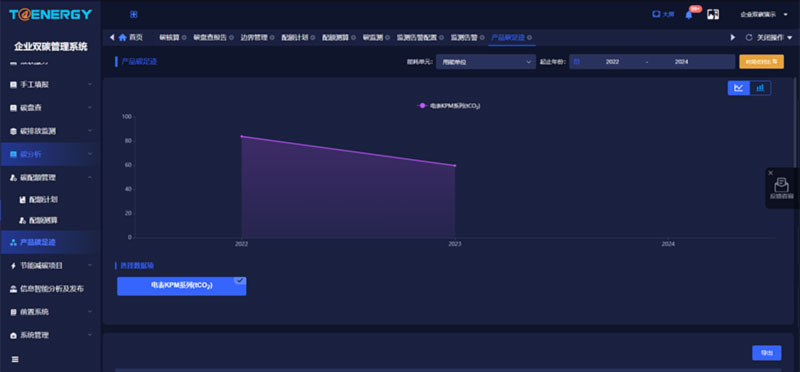Click the blue 导出 export button
This screenshot has width=800, height=372.
pos(766,353)
